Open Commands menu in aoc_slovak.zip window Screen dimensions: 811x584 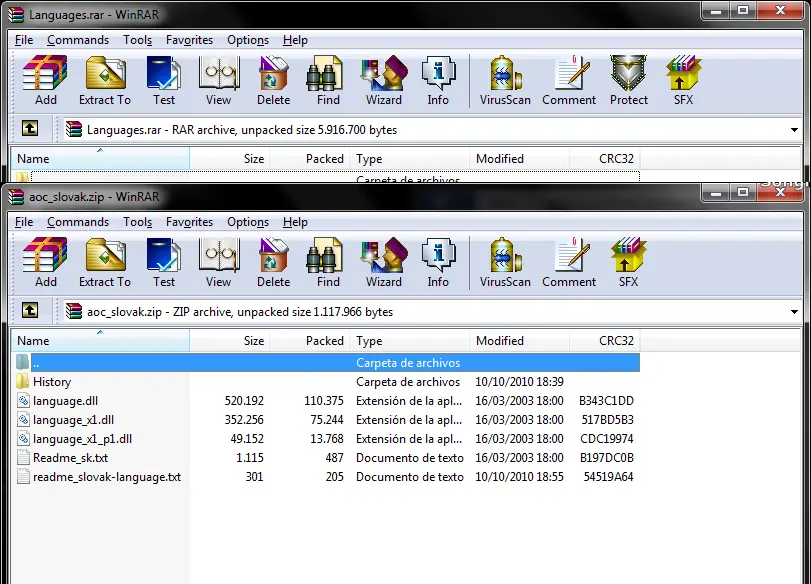(x=78, y=222)
